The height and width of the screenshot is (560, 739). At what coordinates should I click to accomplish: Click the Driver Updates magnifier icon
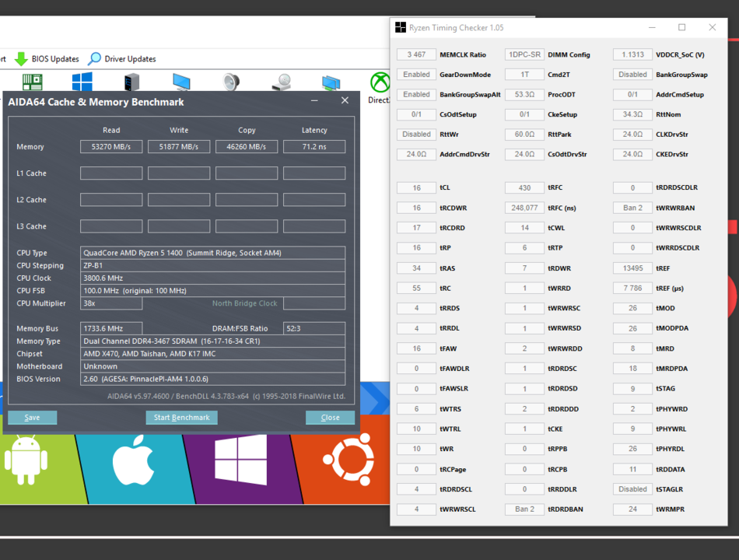[94, 58]
